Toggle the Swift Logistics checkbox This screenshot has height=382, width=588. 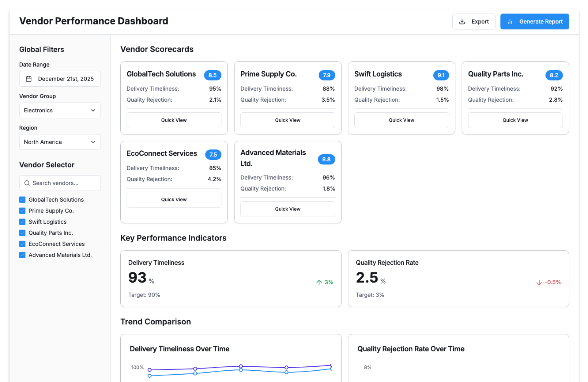(x=22, y=222)
